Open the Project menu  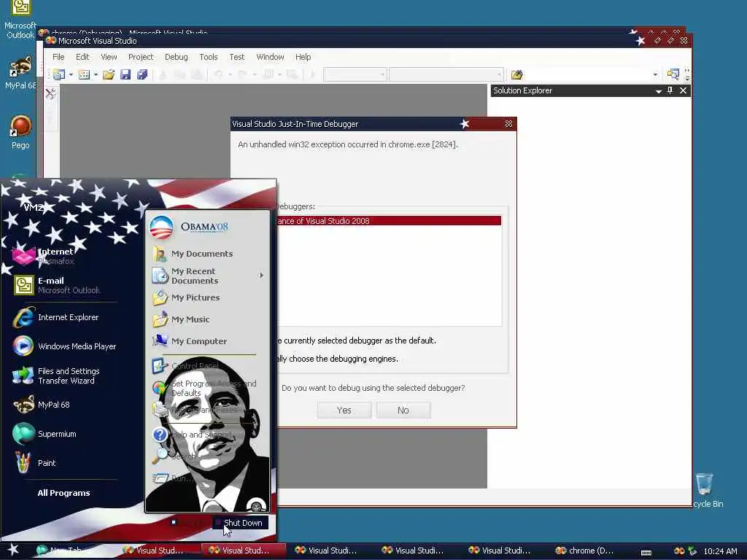click(x=141, y=57)
